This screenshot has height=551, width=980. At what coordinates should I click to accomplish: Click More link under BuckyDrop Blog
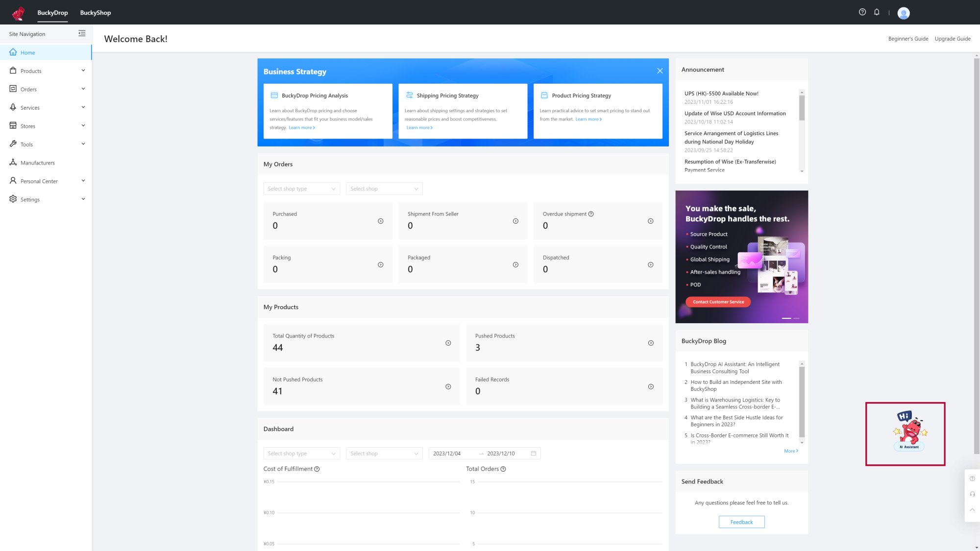click(x=791, y=451)
